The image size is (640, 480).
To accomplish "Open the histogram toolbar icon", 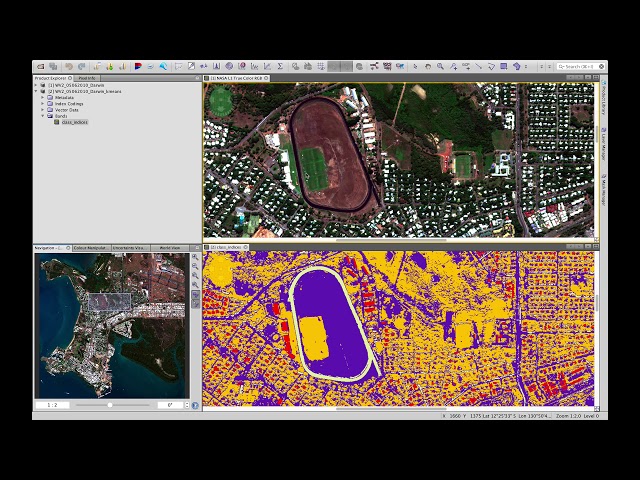I will tap(217, 66).
